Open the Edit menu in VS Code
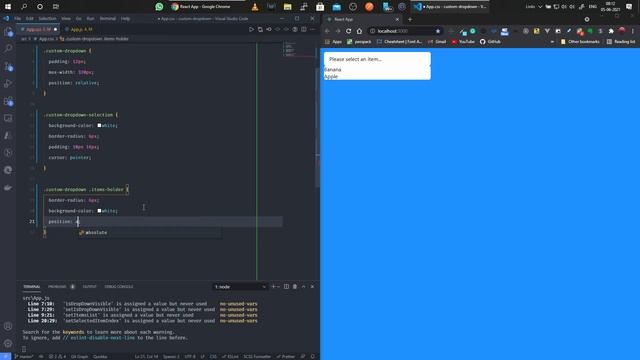 (29, 19)
